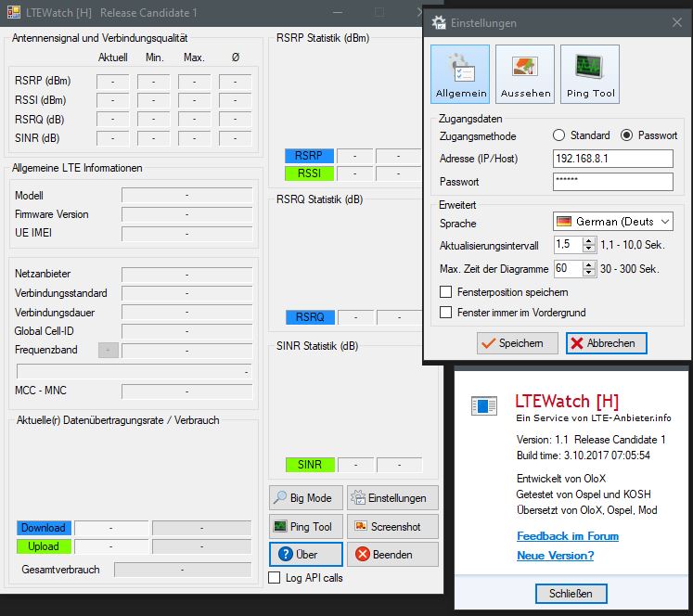This screenshot has width=693, height=616.
Task: Select the Passwort access method radio
Action: [627, 135]
